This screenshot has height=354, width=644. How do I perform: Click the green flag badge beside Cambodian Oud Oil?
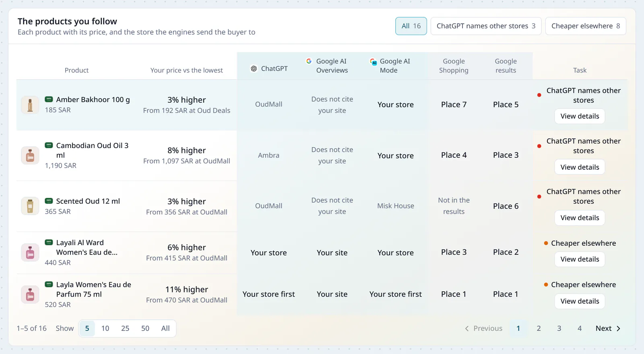tap(49, 145)
